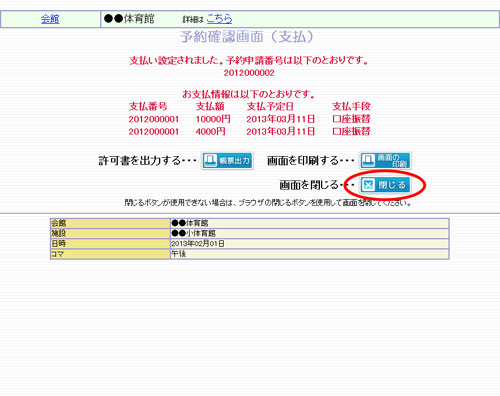Image resolution: width=500 pixels, height=396 pixels.
Task: Click the 会館 row label in the bottom table
Action: [x=110, y=223]
